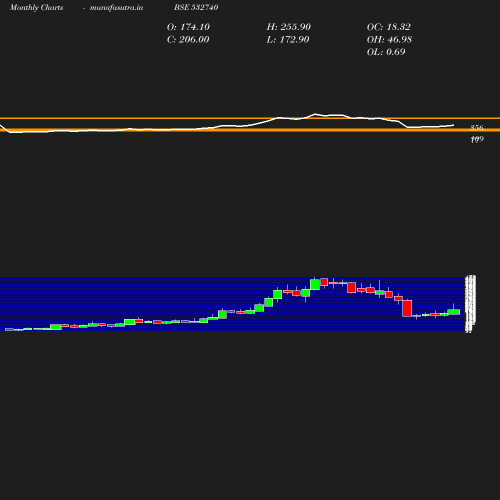This screenshot has height=500, width=500.
Task: Select the close value 'C: 206.00'
Action: (x=188, y=40)
